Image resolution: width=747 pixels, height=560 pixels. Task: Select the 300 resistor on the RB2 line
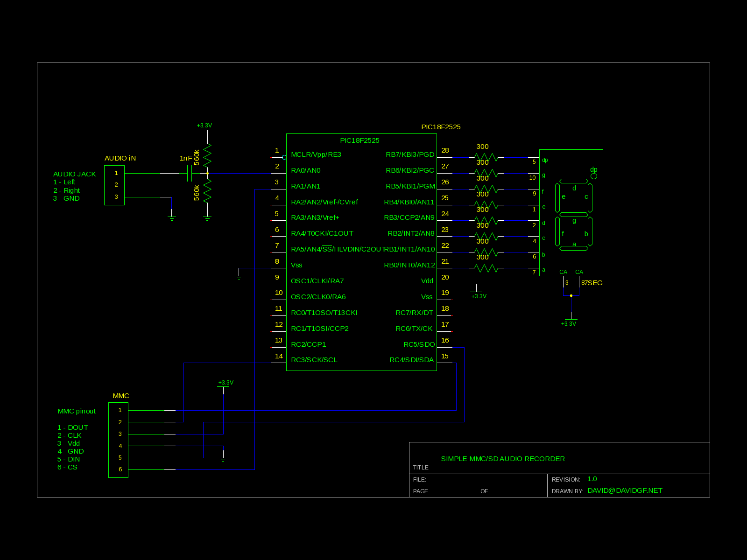click(x=486, y=236)
